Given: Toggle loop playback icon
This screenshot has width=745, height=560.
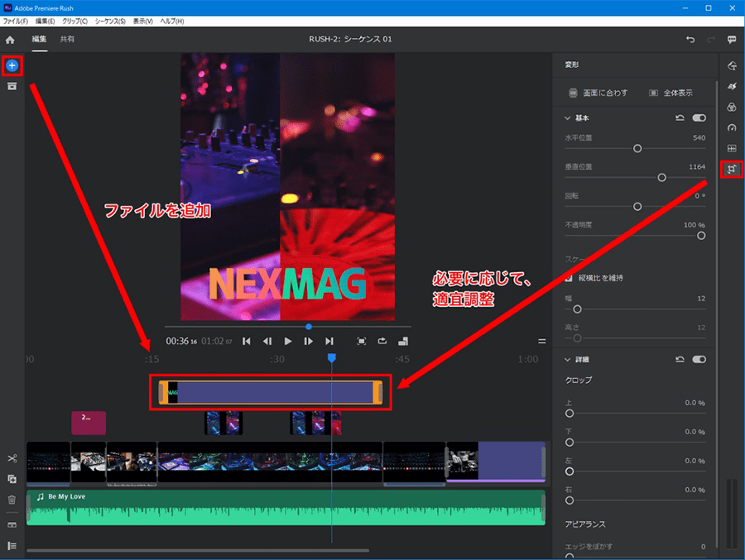Looking at the screenshot, I should pos(382,341).
